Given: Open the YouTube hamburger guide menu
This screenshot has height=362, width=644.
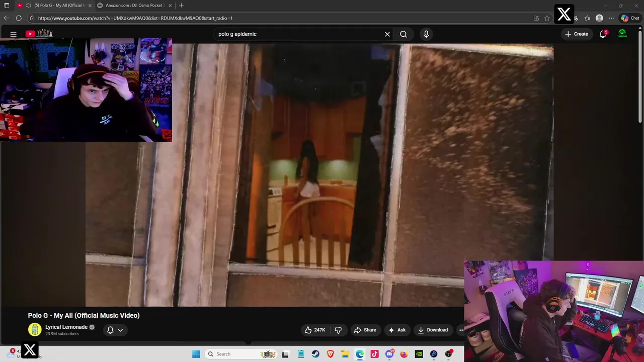Looking at the screenshot, I should (x=14, y=34).
